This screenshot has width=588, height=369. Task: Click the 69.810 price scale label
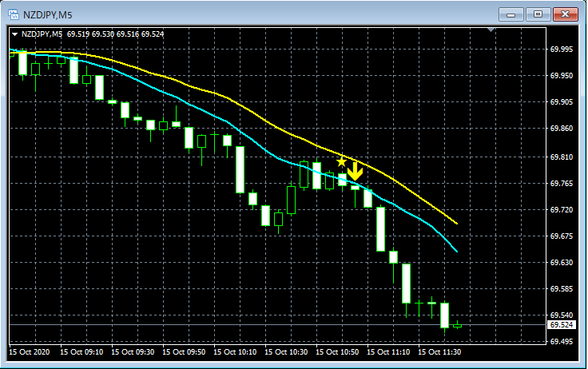[562, 157]
